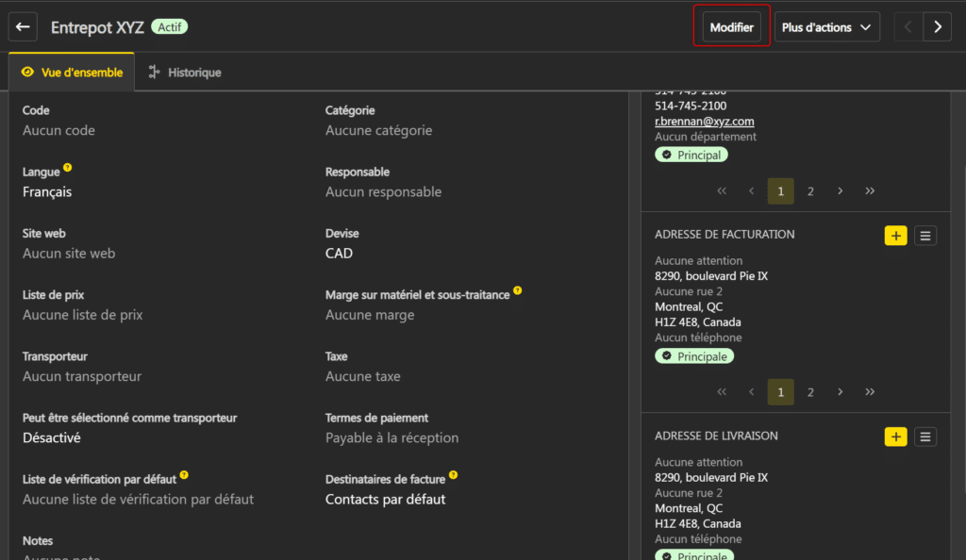The width and height of the screenshot is (966, 560).
Task: Click the back arrow button
Action: (24, 27)
